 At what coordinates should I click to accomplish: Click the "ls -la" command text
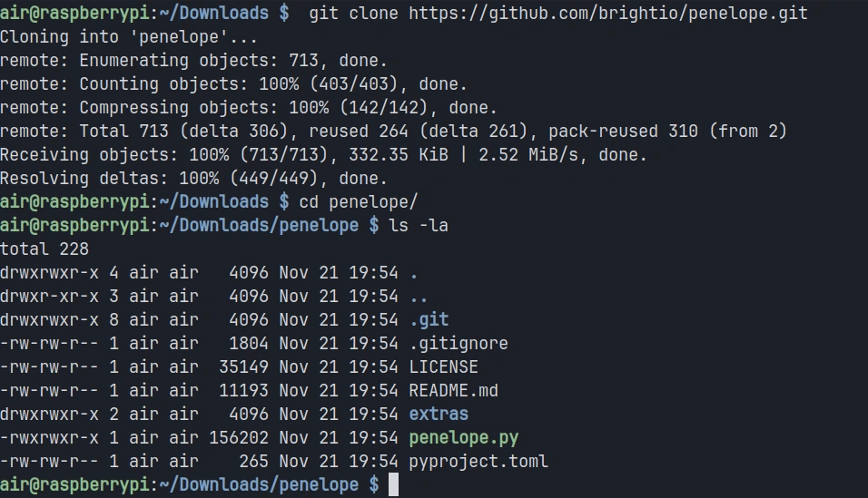click(x=418, y=225)
